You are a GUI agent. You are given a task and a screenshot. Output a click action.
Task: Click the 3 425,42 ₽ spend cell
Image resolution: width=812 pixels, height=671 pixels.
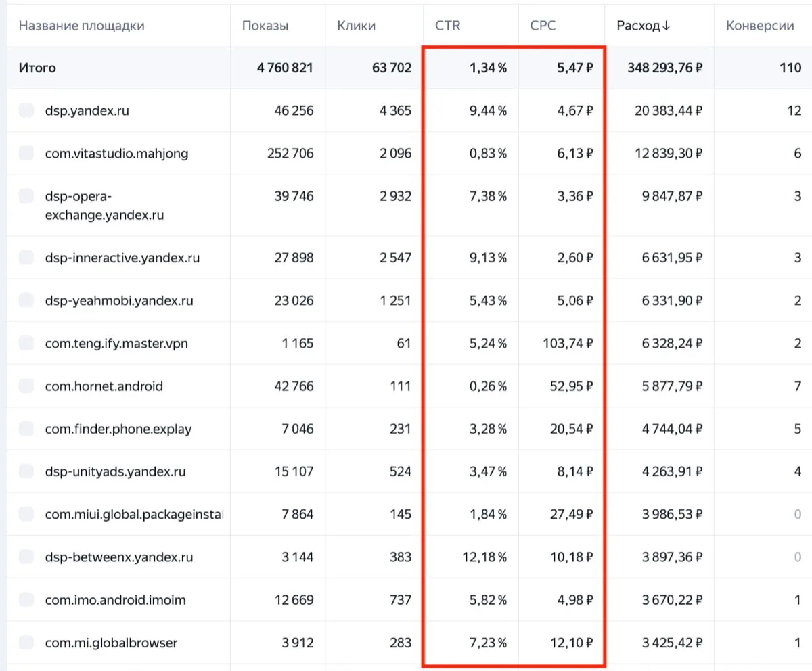click(672, 643)
